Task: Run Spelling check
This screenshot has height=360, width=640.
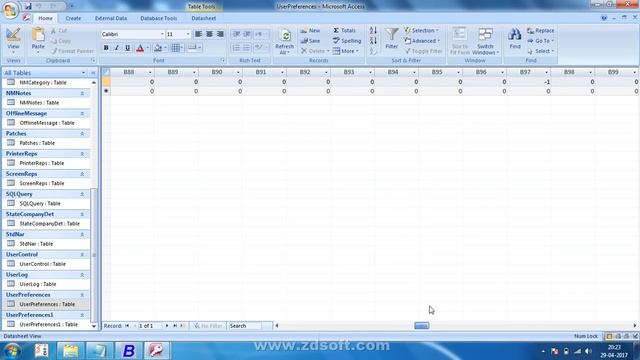Action: 347,41
